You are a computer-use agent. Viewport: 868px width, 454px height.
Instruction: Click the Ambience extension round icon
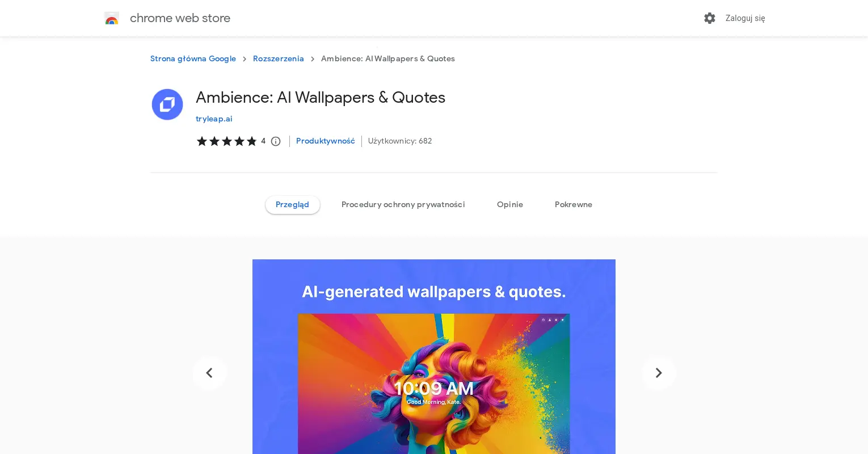167,104
